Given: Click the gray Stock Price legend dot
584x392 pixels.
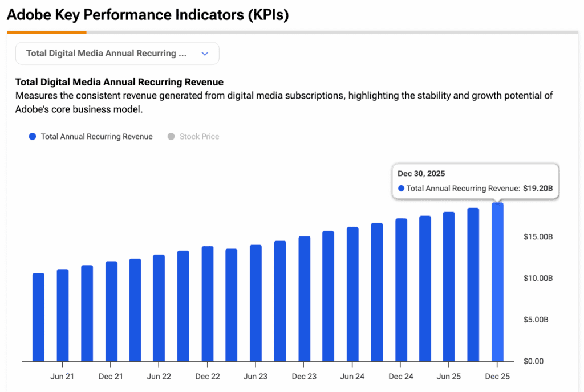Looking at the screenshot, I should 170,137.
